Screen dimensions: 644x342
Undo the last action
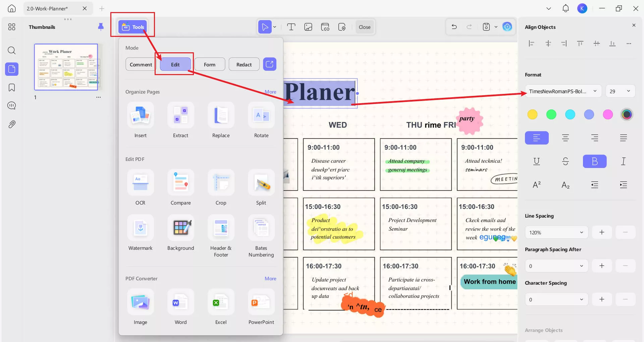(x=454, y=27)
